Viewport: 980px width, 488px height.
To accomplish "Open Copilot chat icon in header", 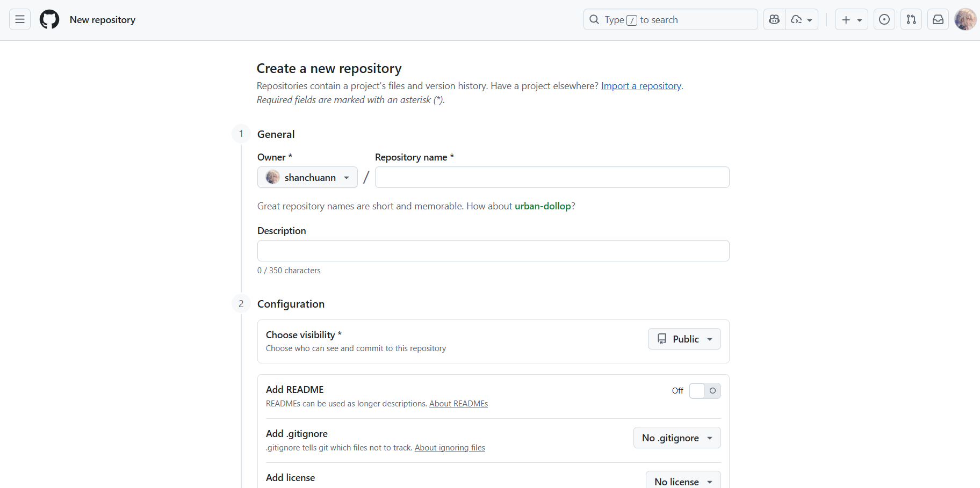I will coord(774,20).
